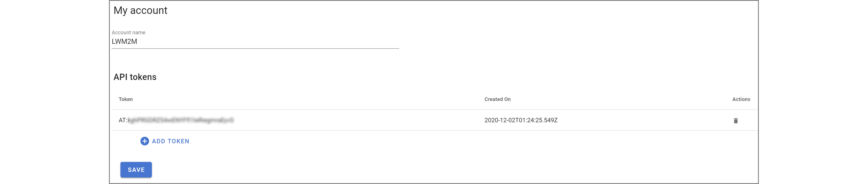Click the AT: prefix of the token
Image resolution: width=868 pixels, height=184 pixels.
point(123,120)
